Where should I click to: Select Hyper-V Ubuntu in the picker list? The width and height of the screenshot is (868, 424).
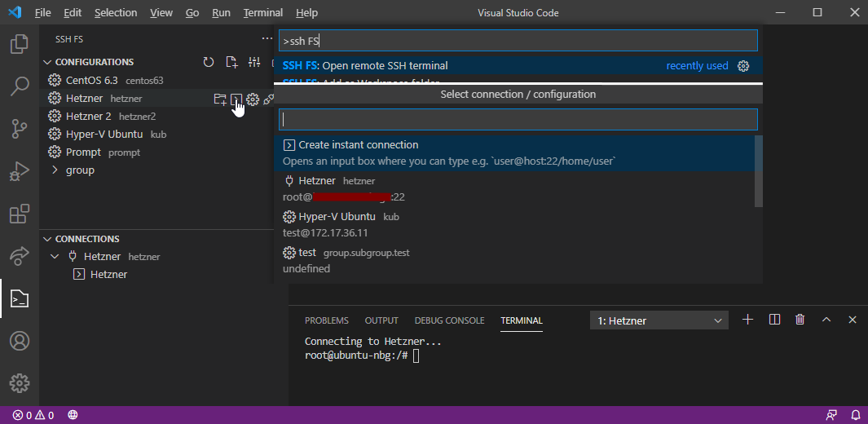[515, 225]
